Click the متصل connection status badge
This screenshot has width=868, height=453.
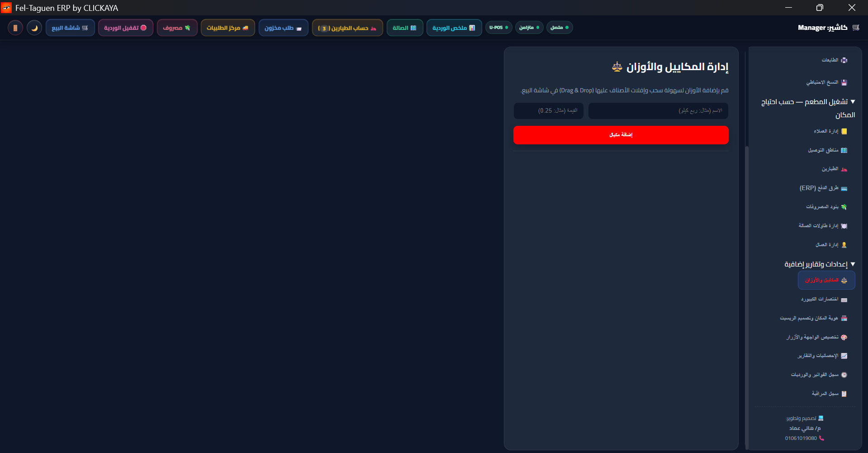tap(560, 28)
